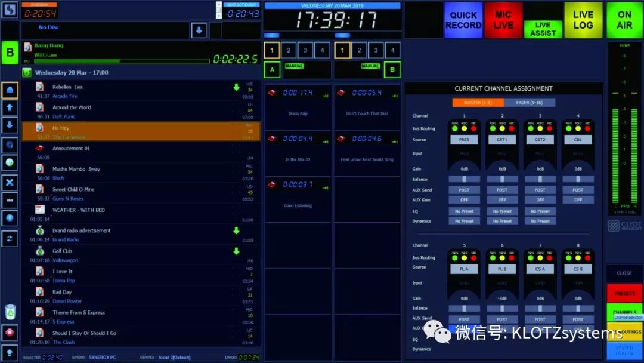Click the red cart icon above Don't Touch That Dial
This screenshot has height=363, width=644.
tap(341, 93)
